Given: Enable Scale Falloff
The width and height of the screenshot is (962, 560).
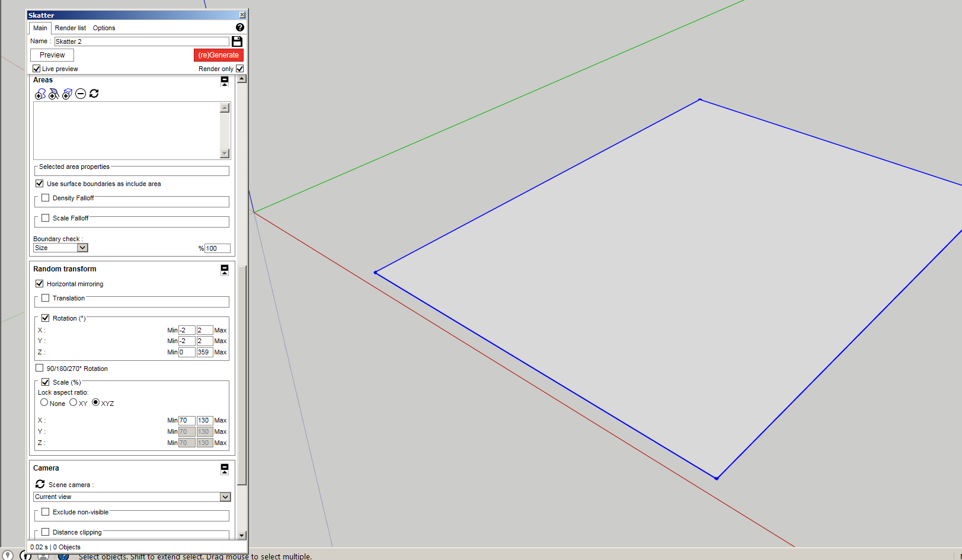Looking at the screenshot, I should coord(45,217).
